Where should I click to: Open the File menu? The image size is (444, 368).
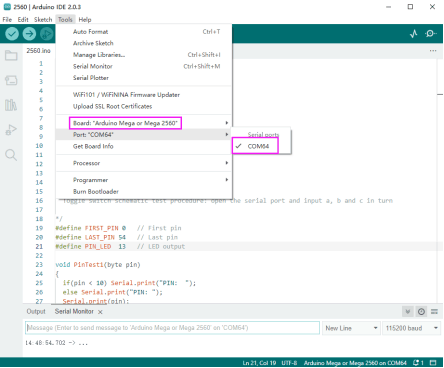(x=7, y=20)
